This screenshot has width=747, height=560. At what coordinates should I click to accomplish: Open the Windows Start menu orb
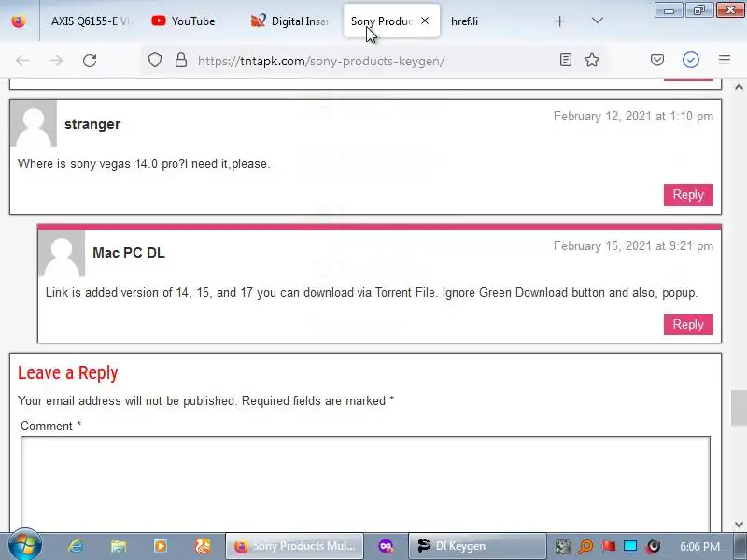coord(25,545)
